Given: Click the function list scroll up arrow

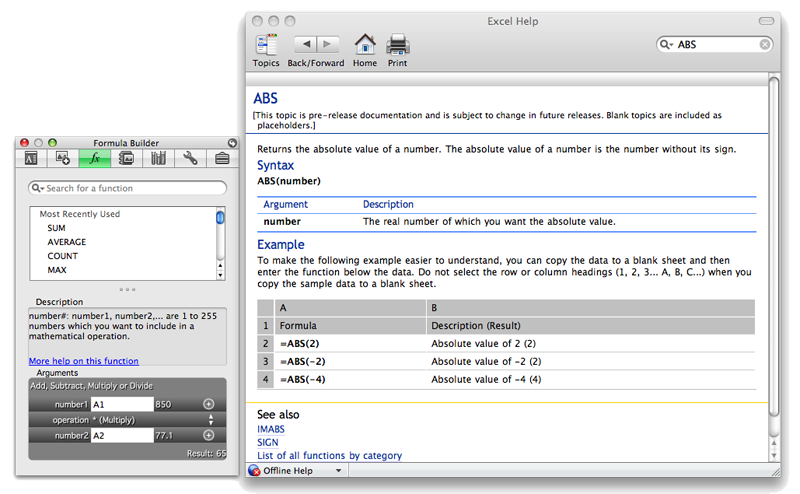Looking at the screenshot, I should tap(220, 265).
